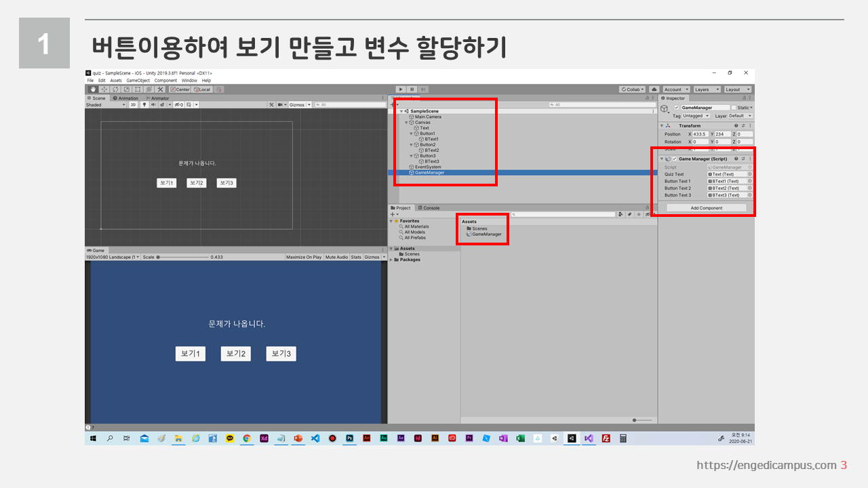The height and width of the screenshot is (488, 868).
Task: Open the Gizmos dropdown in Scene view
Action: point(299,105)
